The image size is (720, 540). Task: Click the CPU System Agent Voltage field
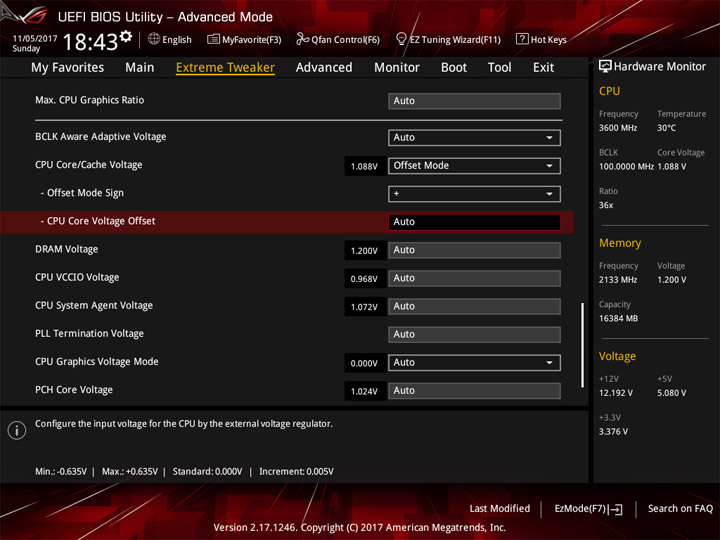(474, 306)
